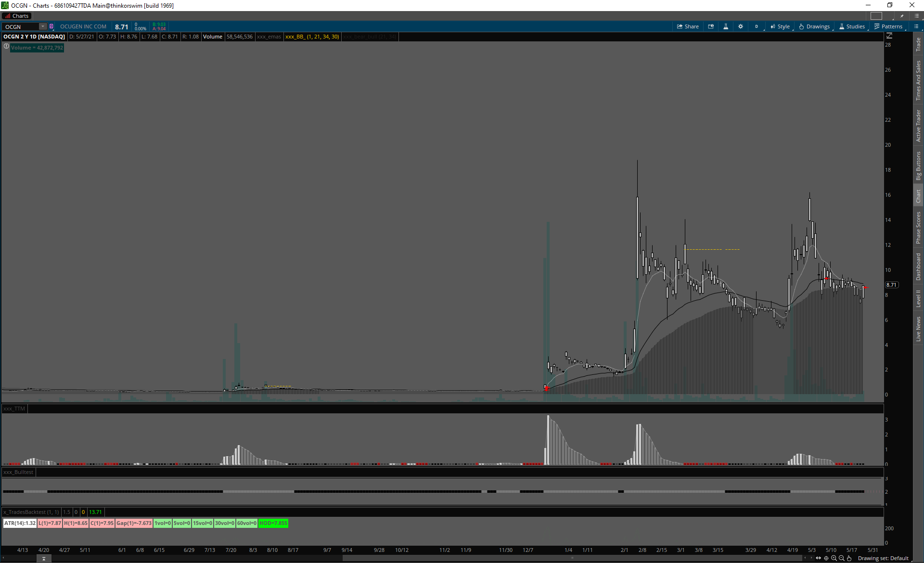Open chart settings gear icon
924x563 pixels.
pyautogui.click(x=741, y=26)
